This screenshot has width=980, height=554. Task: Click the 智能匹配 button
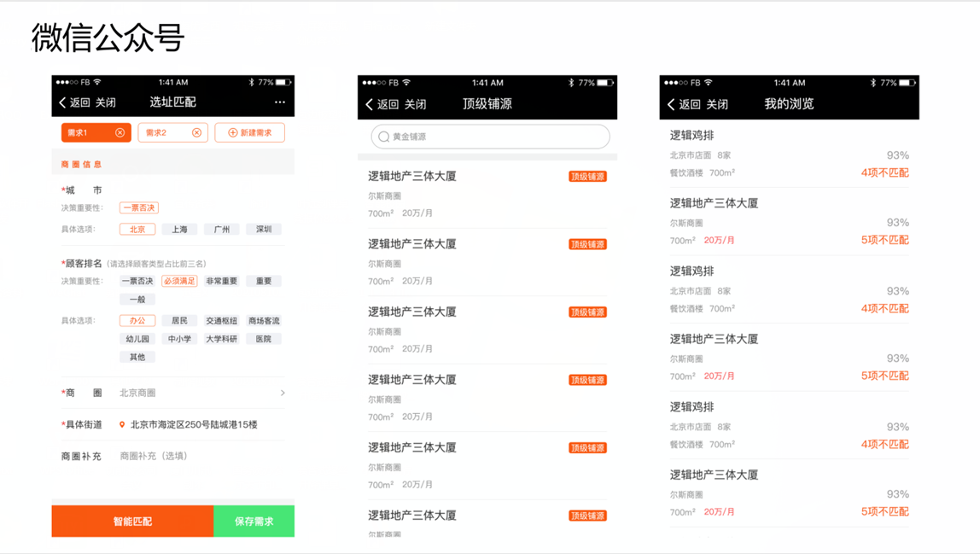[132, 520]
